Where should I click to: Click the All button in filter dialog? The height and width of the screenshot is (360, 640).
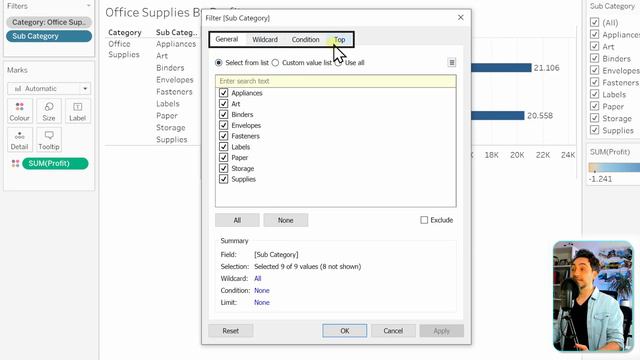(x=237, y=220)
